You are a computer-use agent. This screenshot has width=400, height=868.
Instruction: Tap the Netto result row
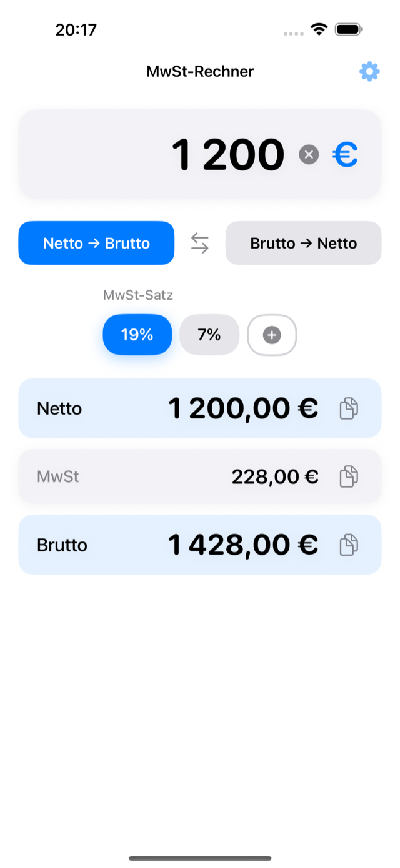pos(200,408)
